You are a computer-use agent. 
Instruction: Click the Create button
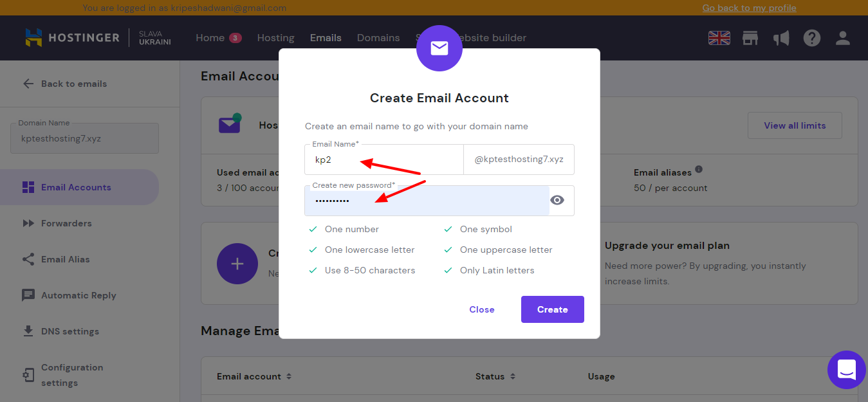pyautogui.click(x=552, y=309)
